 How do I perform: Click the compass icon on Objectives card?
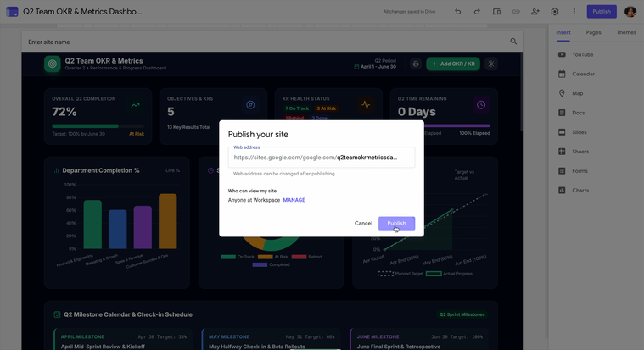click(250, 105)
